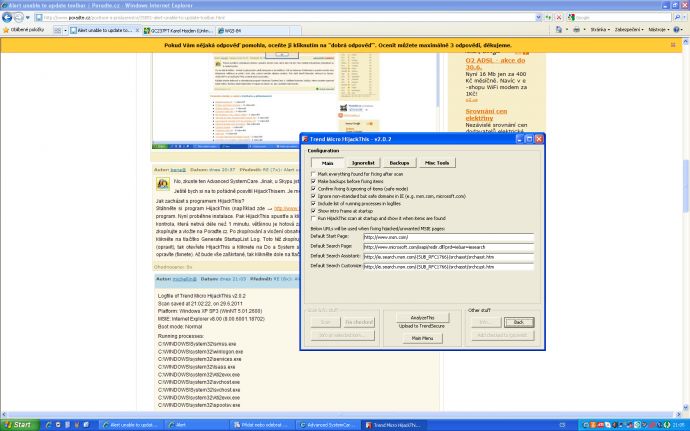The image size is (690, 431).
Task: Dismiss the orange notification bar with X
Action: click(x=673, y=45)
